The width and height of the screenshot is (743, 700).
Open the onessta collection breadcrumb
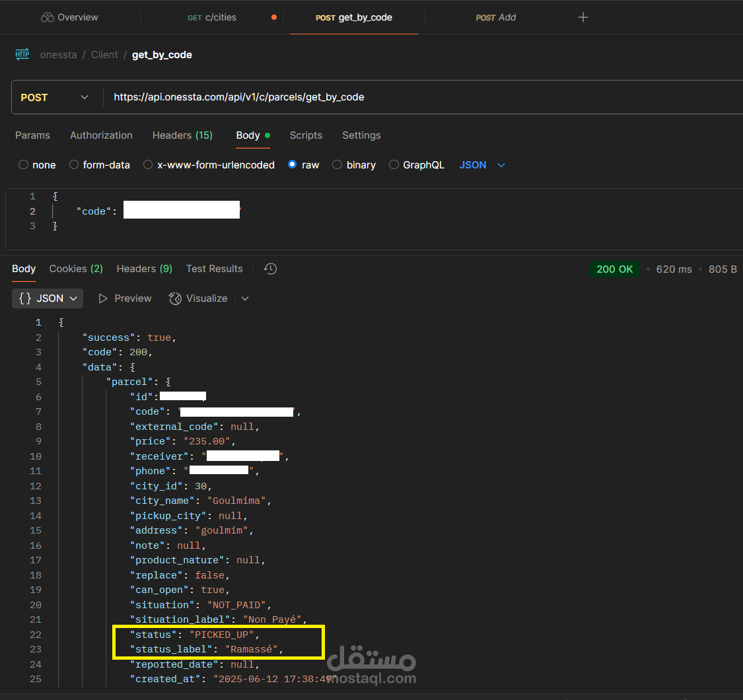point(58,55)
